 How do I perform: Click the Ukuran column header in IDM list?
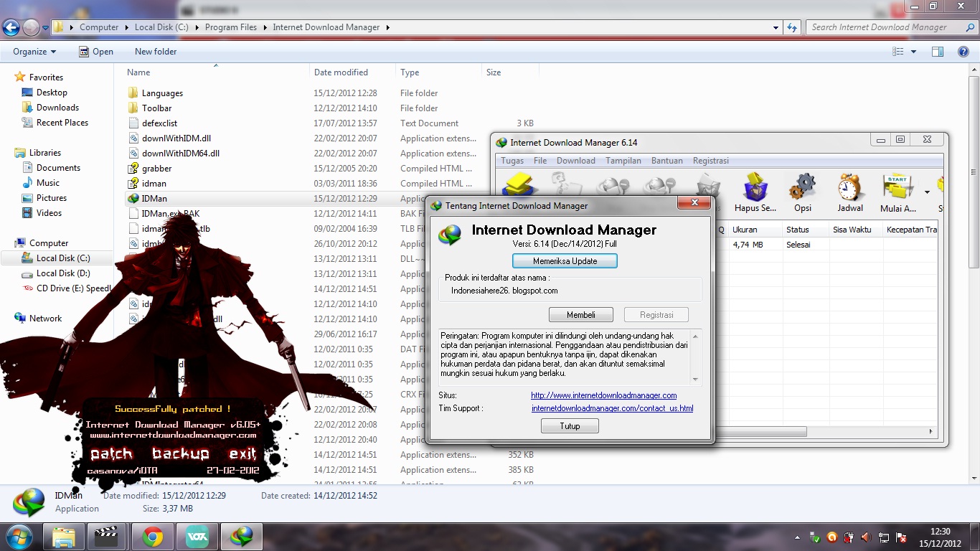point(755,230)
